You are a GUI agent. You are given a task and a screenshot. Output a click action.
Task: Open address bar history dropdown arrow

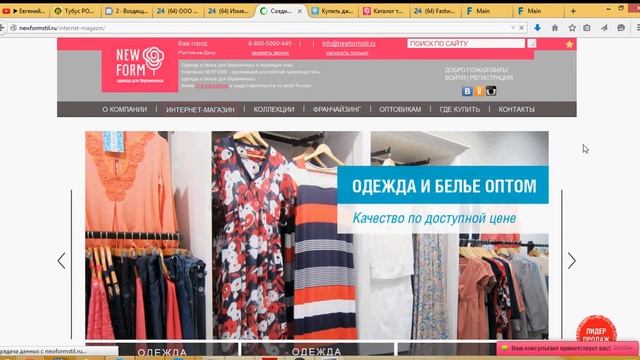click(513, 28)
